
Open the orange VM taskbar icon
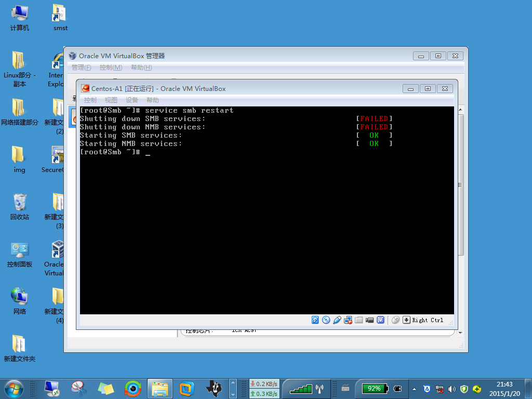[187, 389]
